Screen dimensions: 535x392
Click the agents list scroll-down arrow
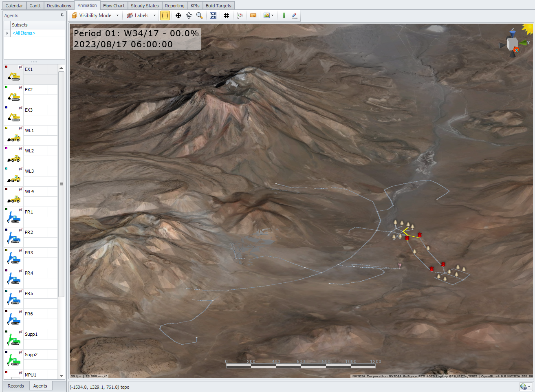(x=61, y=376)
